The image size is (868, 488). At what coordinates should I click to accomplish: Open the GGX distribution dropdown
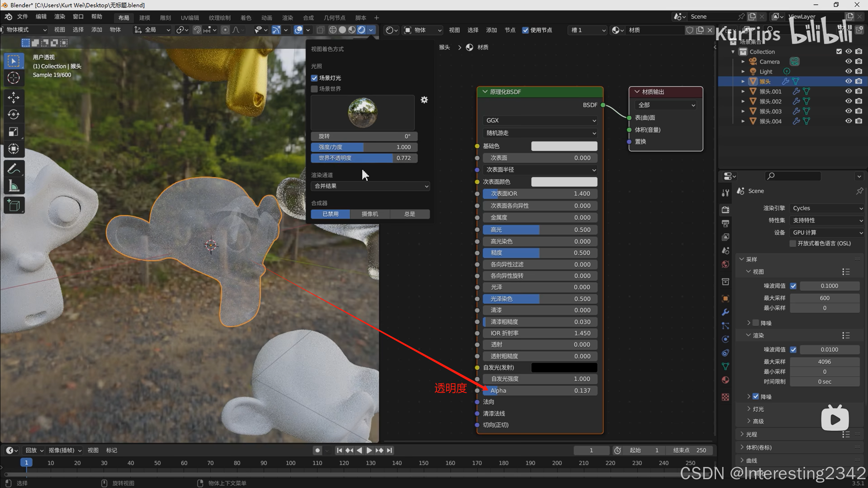pos(540,120)
